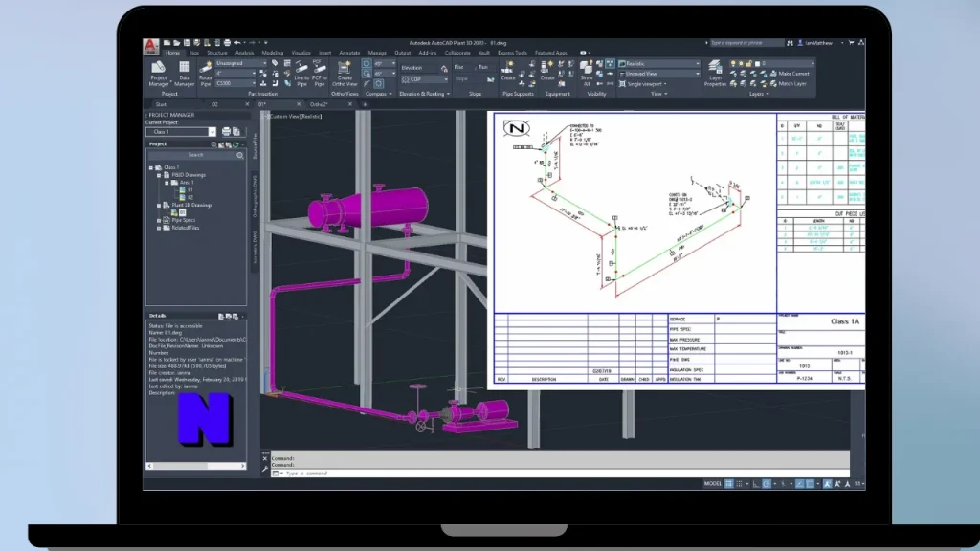Toggle the layer on/off lightbulb in Layers panel
Viewport: 980px width, 551px height.
click(733, 64)
